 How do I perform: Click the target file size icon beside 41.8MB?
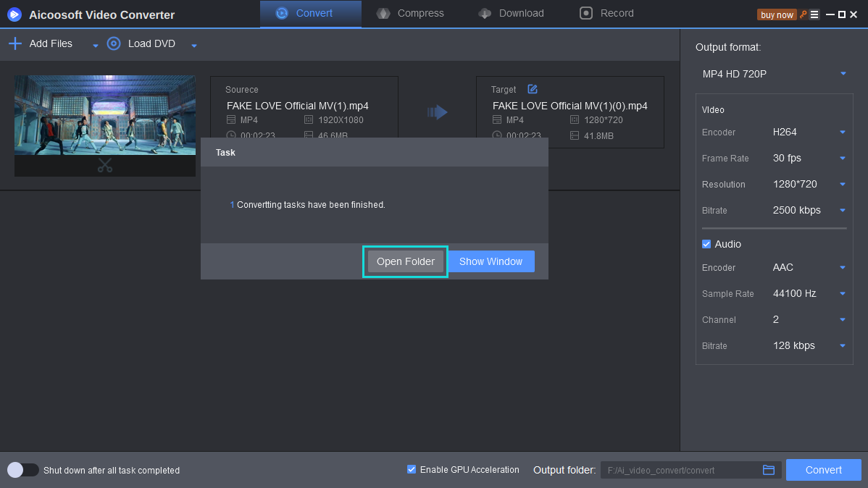point(574,135)
